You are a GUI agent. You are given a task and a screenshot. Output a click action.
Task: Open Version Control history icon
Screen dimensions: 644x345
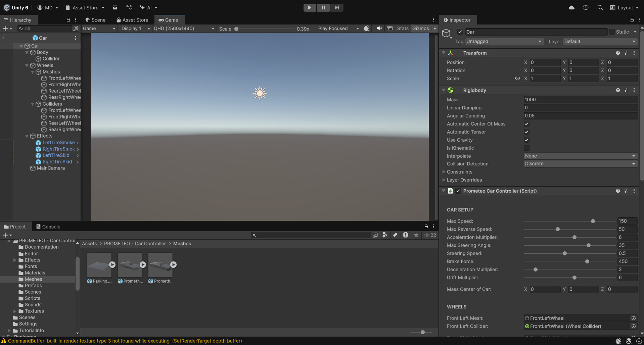click(586, 7)
